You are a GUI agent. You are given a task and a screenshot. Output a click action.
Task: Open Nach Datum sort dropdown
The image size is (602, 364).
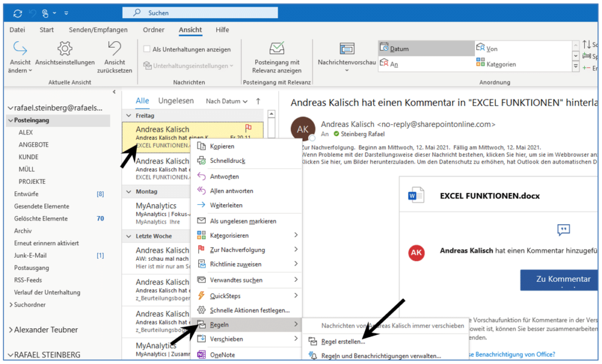tap(226, 101)
